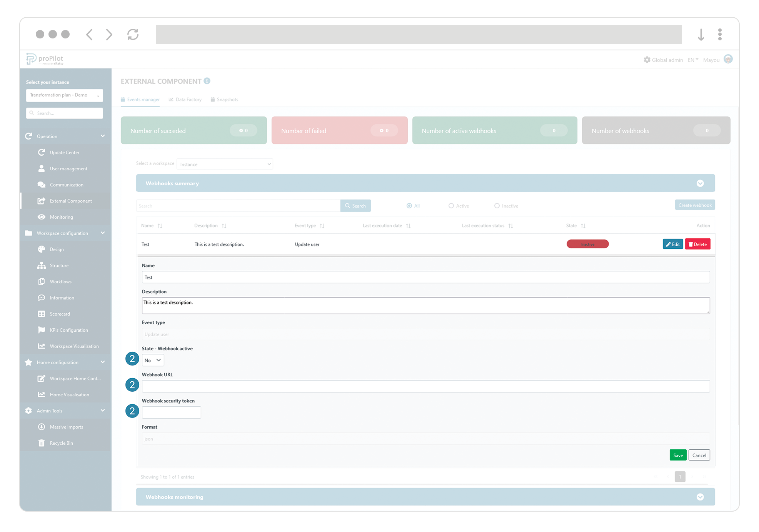Select the Workflows icon
Screen dimensions: 759x532
pos(42,281)
